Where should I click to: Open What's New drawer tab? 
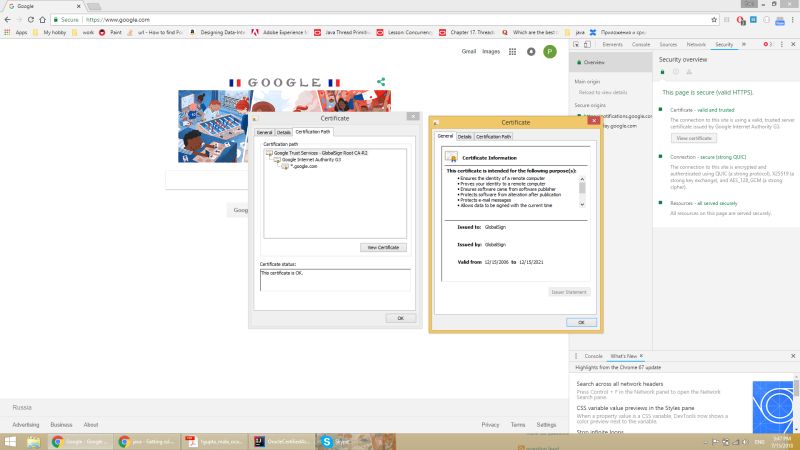[x=623, y=356]
